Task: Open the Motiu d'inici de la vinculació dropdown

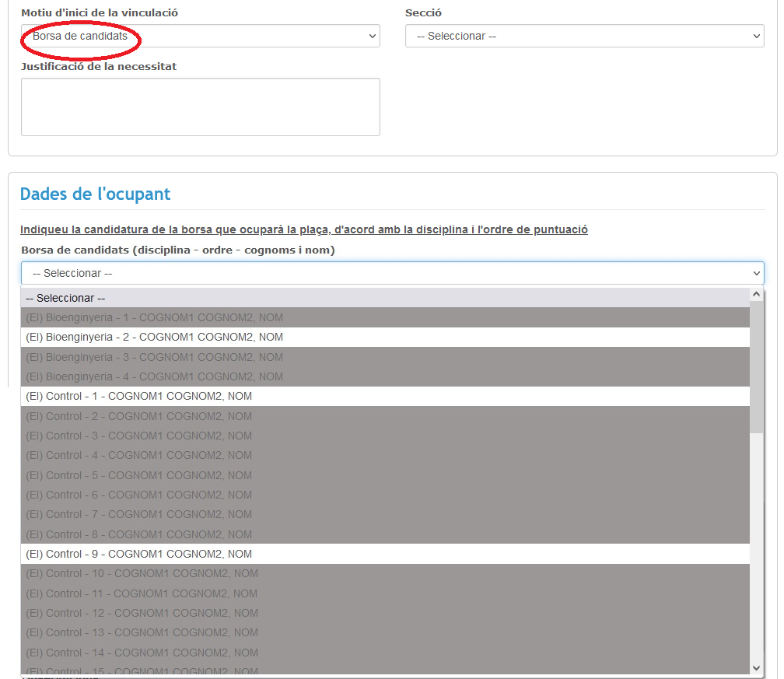Action: (x=200, y=36)
